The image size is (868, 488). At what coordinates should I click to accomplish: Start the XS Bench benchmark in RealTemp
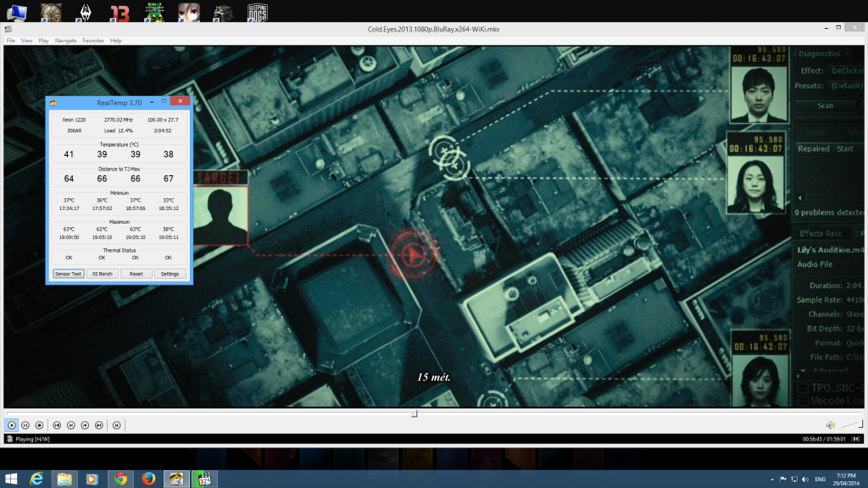(x=102, y=274)
